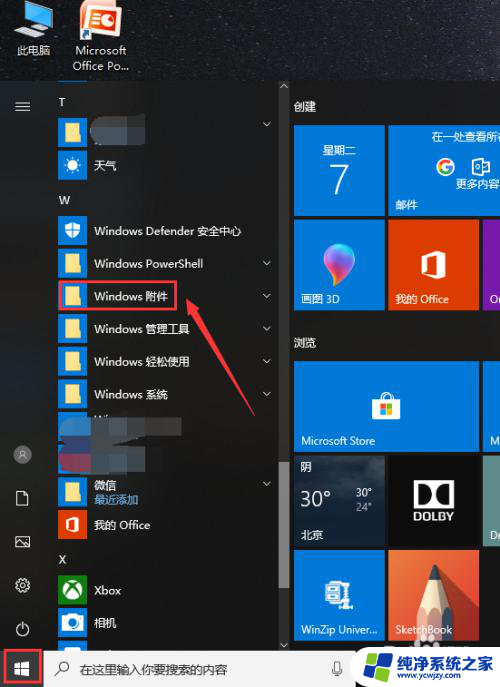Click the W letter group header
500x687 pixels.
tap(64, 200)
